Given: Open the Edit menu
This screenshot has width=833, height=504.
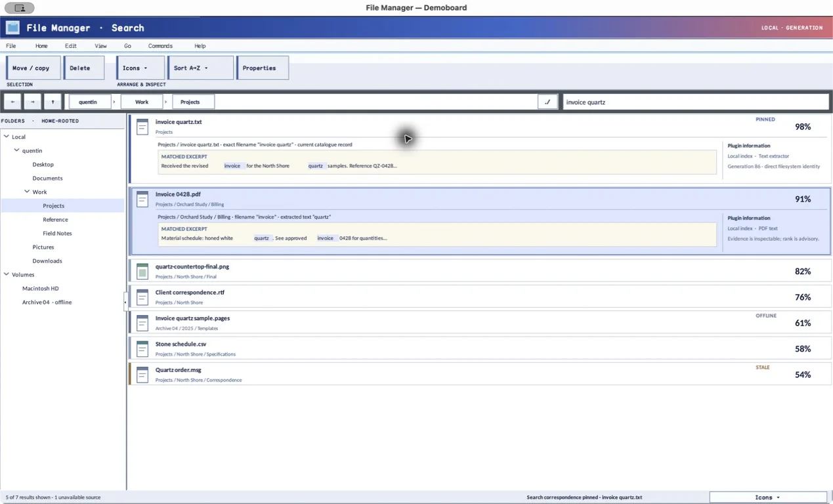Looking at the screenshot, I should (x=71, y=46).
